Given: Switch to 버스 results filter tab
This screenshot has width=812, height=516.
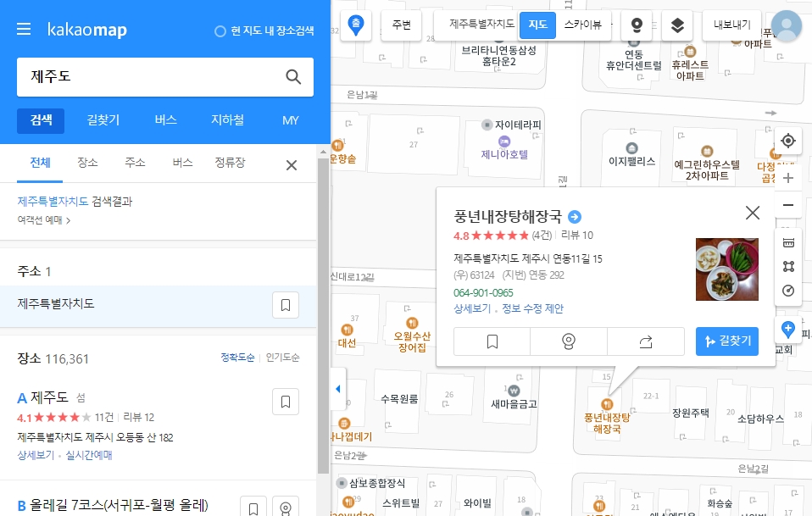Looking at the screenshot, I should tap(182, 163).
